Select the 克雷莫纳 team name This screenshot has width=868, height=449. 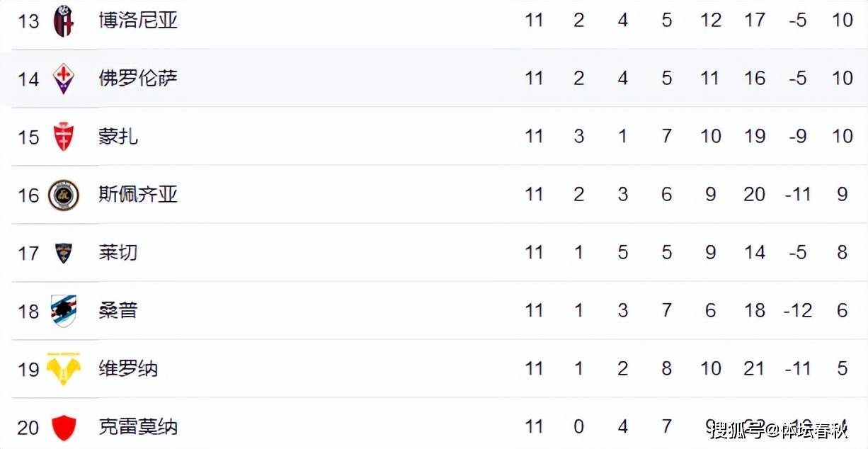pyautogui.click(x=138, y=426)
